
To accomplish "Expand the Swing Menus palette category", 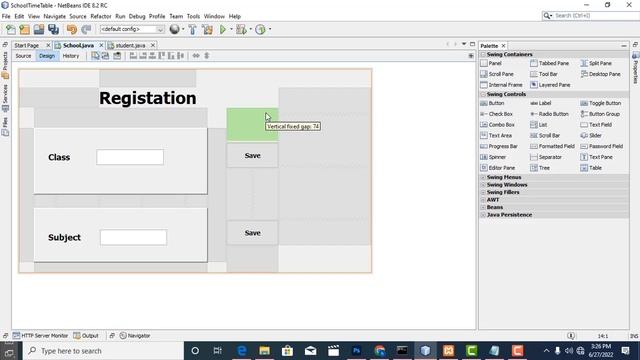I will tap(483, 178).
